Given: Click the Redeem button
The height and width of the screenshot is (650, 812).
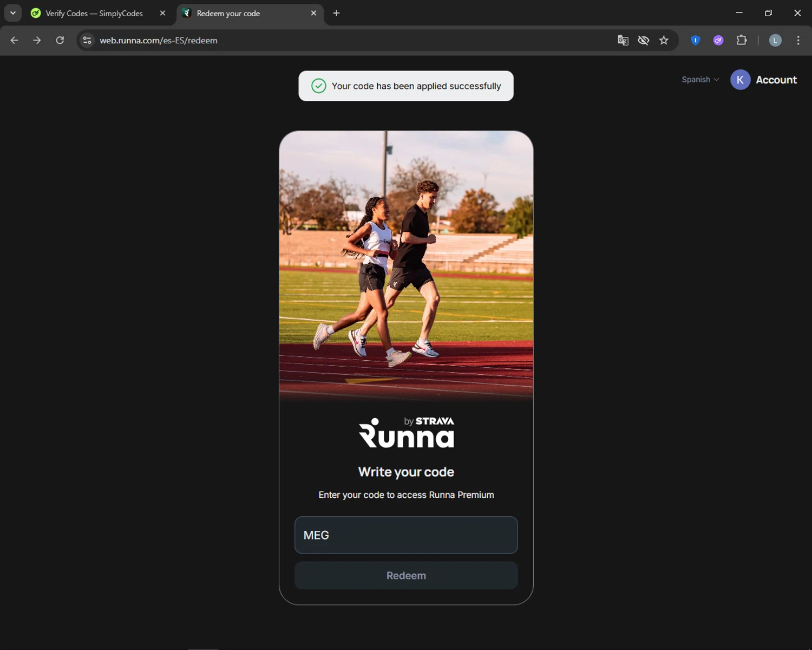Looking at the screenshot, I should click(406, 575).
